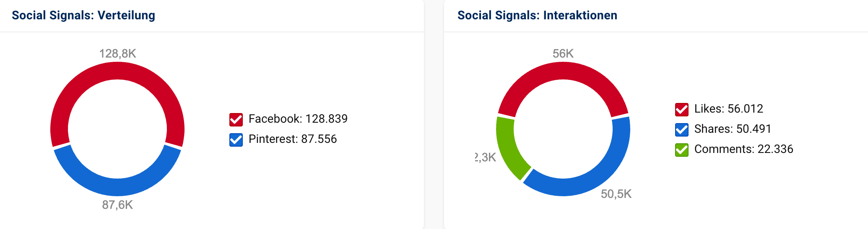
Task: Select the "Comments: 22.336" legend text
Action: 743,149
